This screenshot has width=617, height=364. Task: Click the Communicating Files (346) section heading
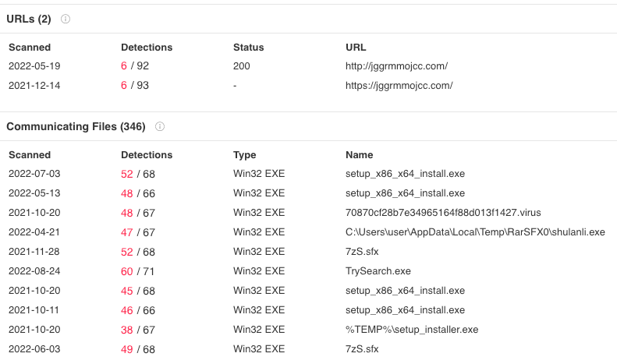pyautogui.click(x=76, y=126)
